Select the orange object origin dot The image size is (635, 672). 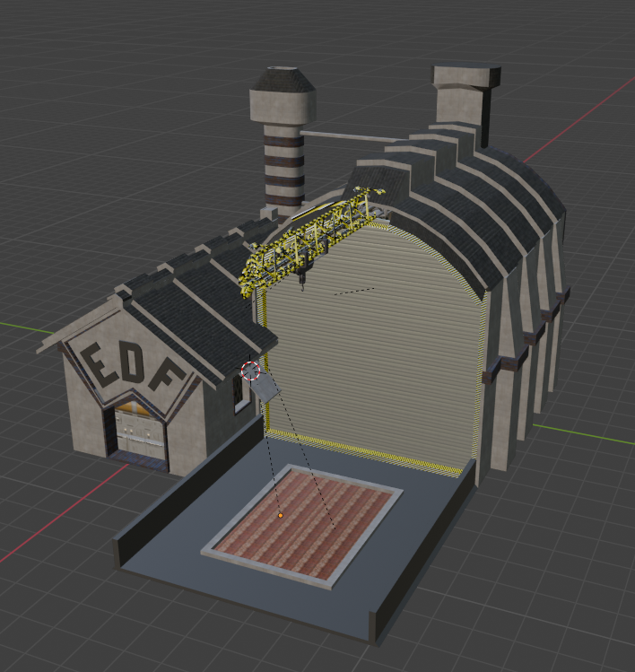pyautogui.click(x=280, y=516)
